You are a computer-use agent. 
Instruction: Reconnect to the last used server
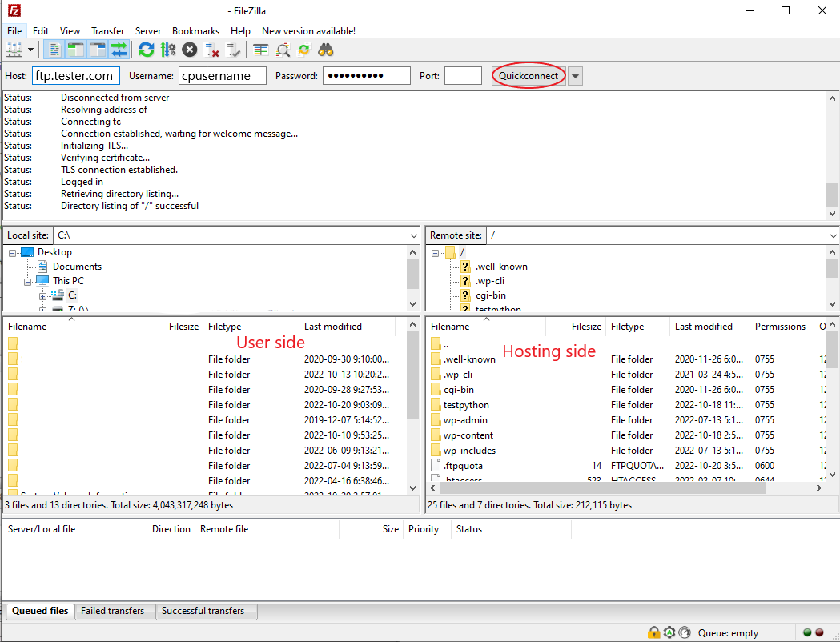pyautogui.click(x=232, y=49)
